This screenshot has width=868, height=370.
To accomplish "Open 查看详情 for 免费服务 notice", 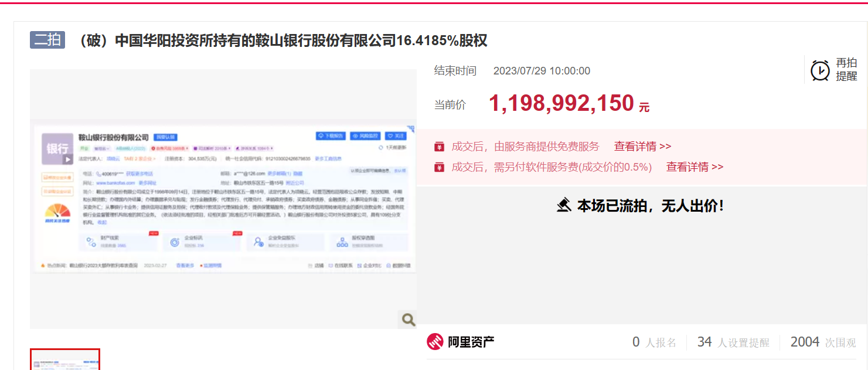I will [642, 147].
